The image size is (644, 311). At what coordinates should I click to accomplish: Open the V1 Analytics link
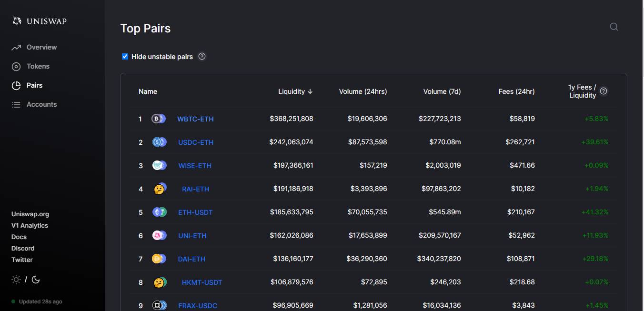[30, 225]
